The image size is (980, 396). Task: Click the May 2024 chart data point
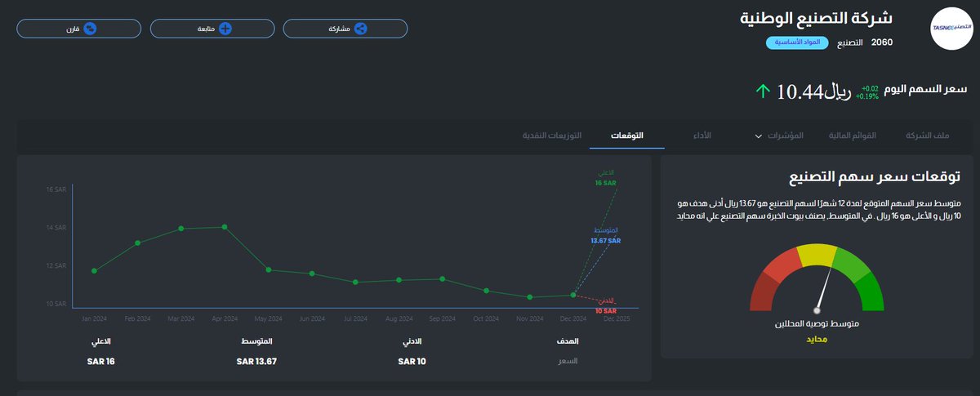pos(268,269)
